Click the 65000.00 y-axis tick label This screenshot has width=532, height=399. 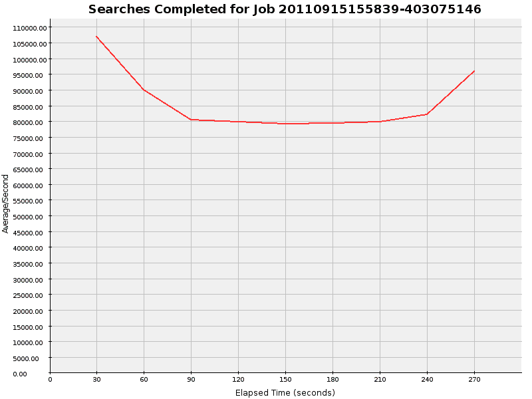click(x=29, y=170)
